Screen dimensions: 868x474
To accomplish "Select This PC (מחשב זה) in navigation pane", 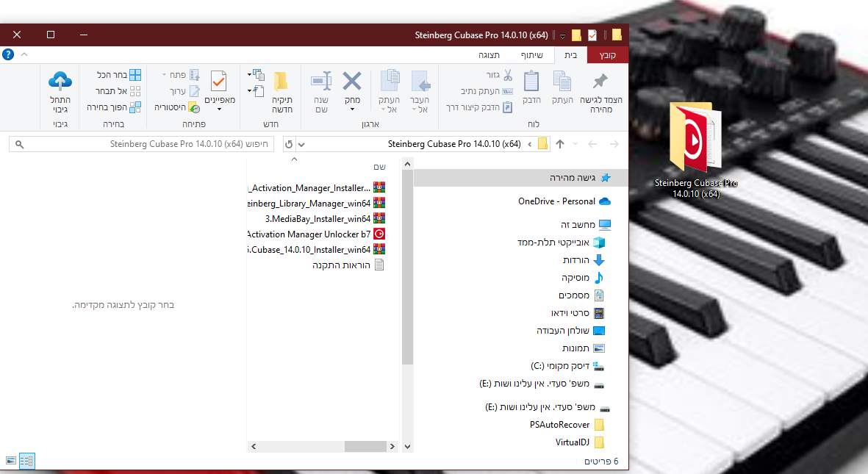I will point(586,224).
